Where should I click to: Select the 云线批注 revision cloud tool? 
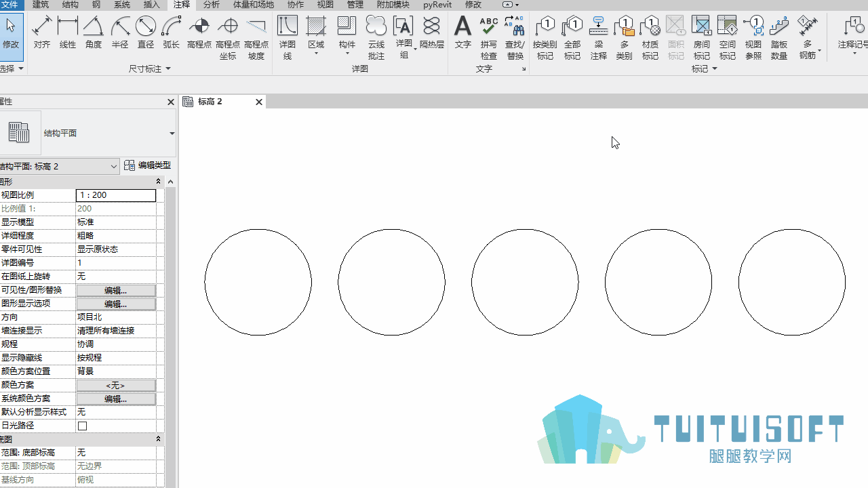point(376,38)
